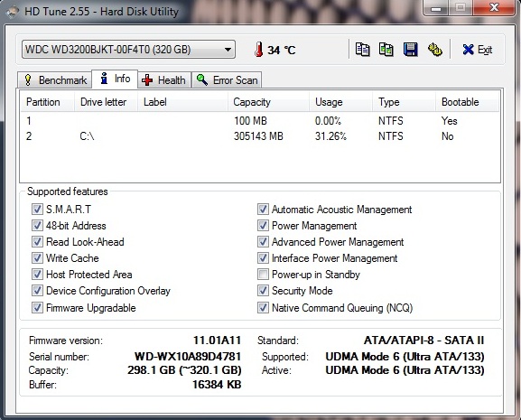Expand the drive selection dropdown arrow
This screenshot has width=521, height=420.
[228, 50]
